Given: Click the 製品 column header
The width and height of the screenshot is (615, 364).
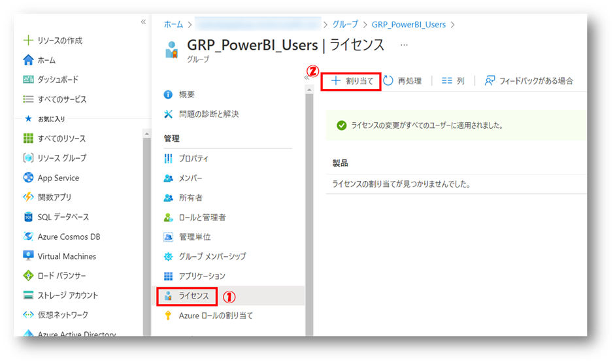Looking at the screenshot, I should click(x=340, y=163).
